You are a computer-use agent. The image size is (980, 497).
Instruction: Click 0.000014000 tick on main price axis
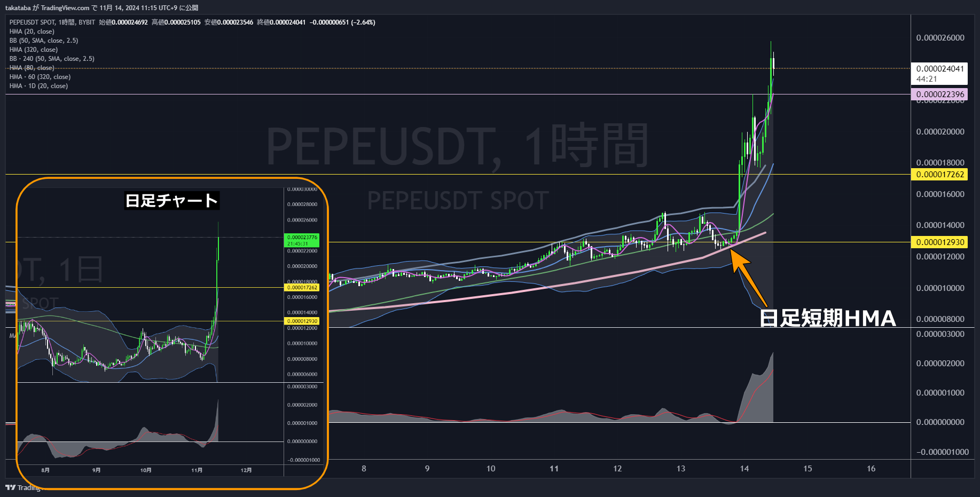(940, 225)
